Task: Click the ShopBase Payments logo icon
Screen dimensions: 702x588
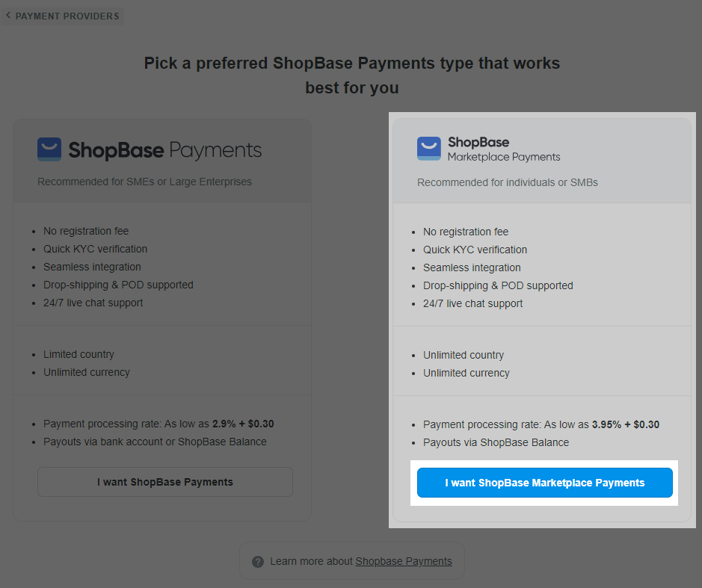Action: click(x=49, y=149)
